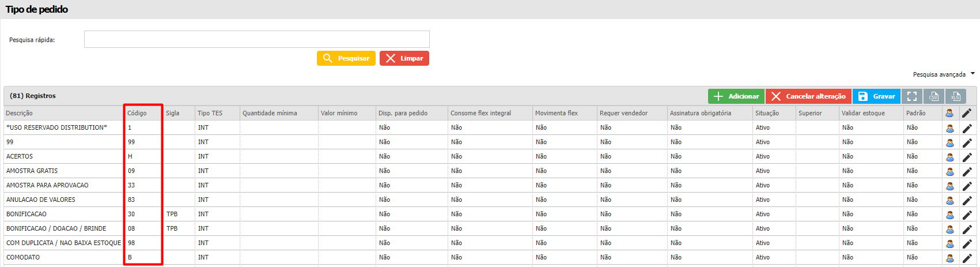980x267 pixels.
Task: Open user icon in ANULACAO DE VALORES row
Action: click(x=950, y=200)
